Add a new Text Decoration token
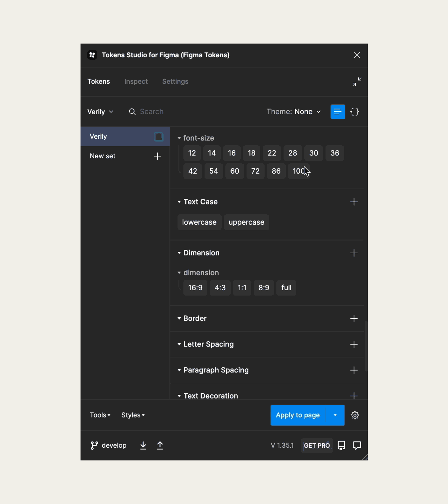This screenshot has height=504, width=448. [354, 396]
